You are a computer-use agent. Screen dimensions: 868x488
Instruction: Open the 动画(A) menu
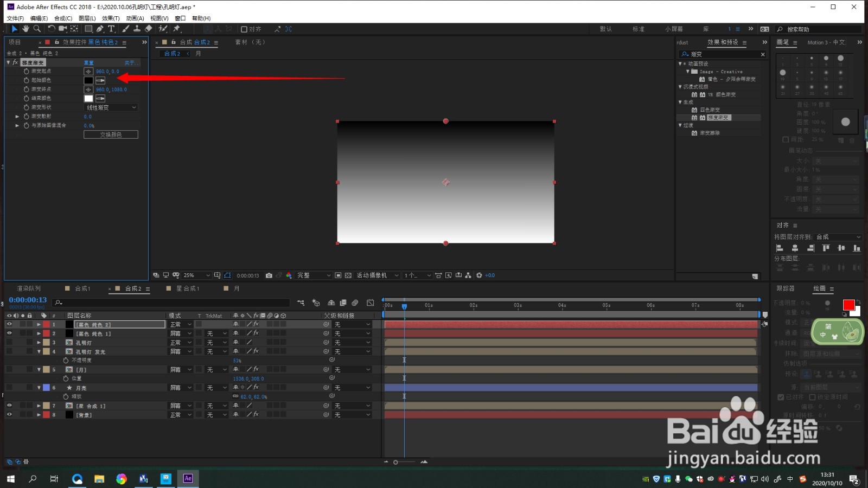pos(135,18)
